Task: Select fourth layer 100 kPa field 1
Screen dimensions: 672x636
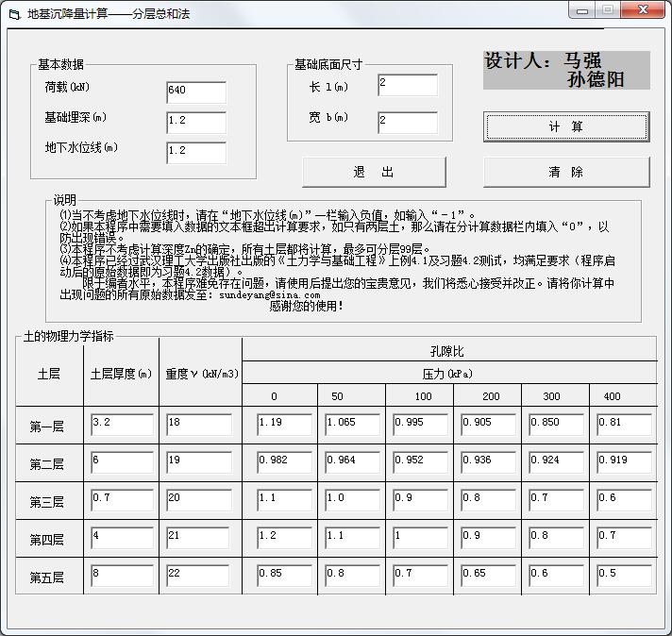Action: (420, 538)
